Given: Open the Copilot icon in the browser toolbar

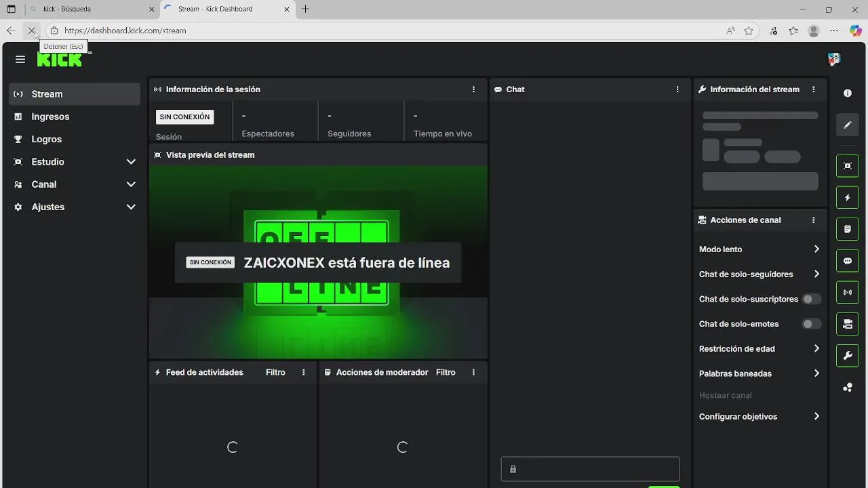Looking at the screenshot, I should point(856,30).
